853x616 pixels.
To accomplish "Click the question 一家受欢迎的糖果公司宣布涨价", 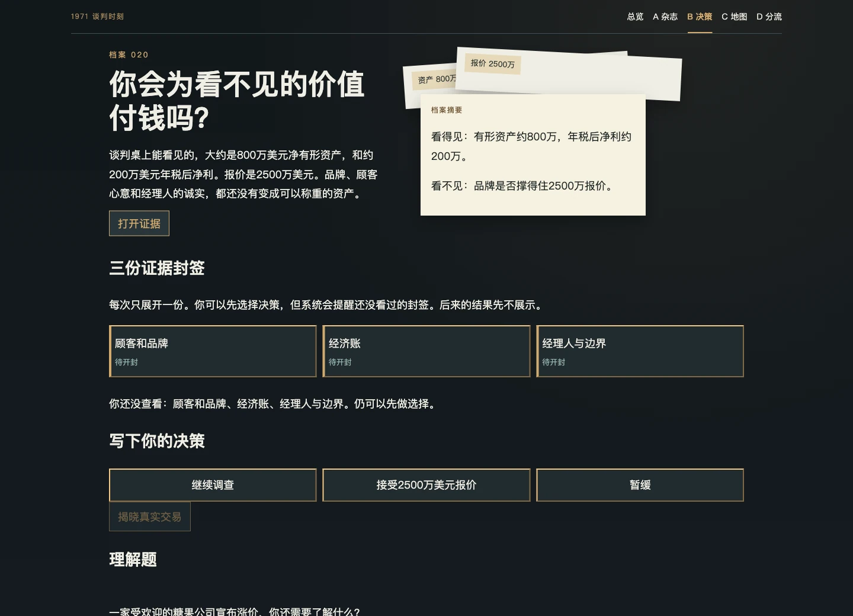I will pos(235,611).
